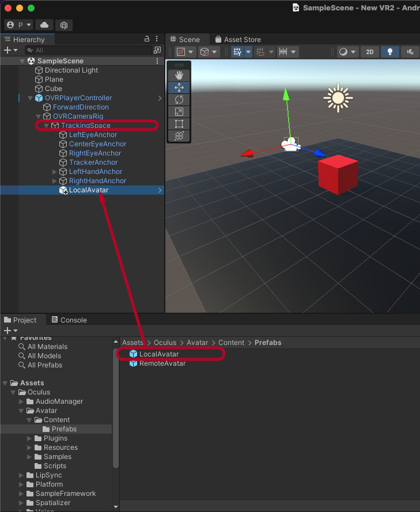Expand the RightHandAnchor node
Image resolution: width=420 pixels, height=512 pixels.
point(55,181)
